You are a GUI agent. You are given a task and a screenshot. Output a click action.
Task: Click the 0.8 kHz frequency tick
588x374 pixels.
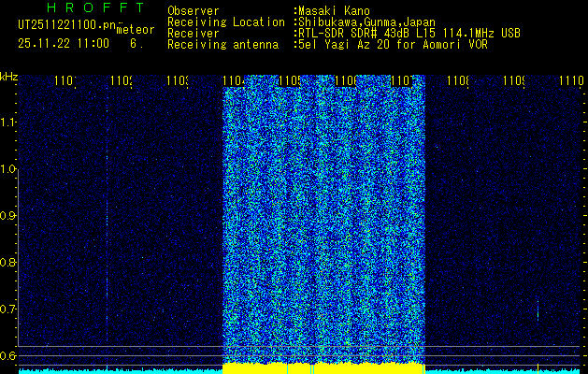pyautogui.click(x=8, y=263)
